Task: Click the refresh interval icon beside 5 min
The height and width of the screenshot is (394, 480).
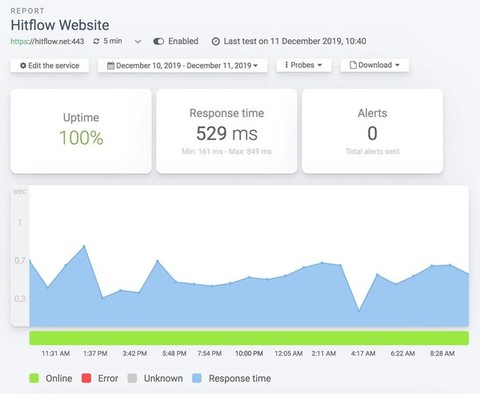Action: pos(96,41)
